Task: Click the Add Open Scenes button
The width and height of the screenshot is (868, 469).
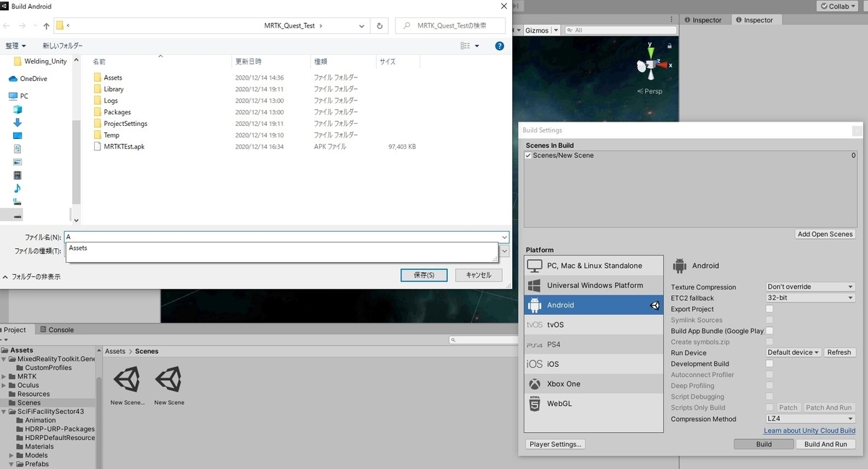Action: point(825,234)
